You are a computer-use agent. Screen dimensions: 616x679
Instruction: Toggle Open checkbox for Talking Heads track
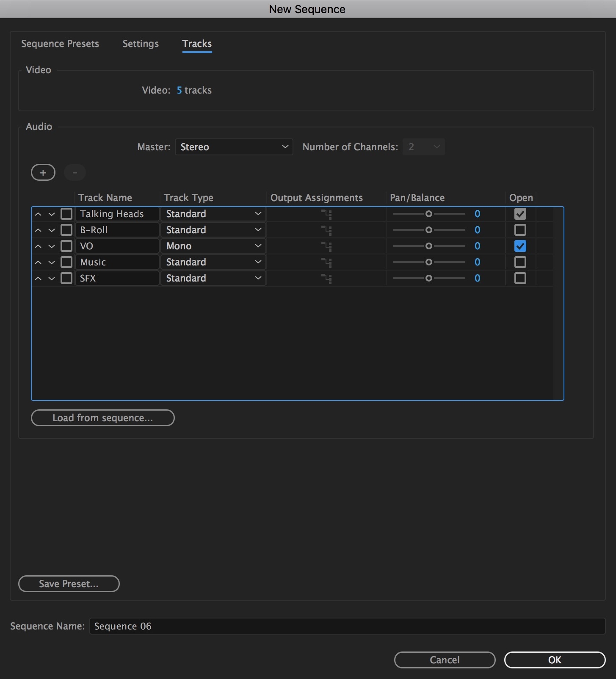click(x=520, y=214)
